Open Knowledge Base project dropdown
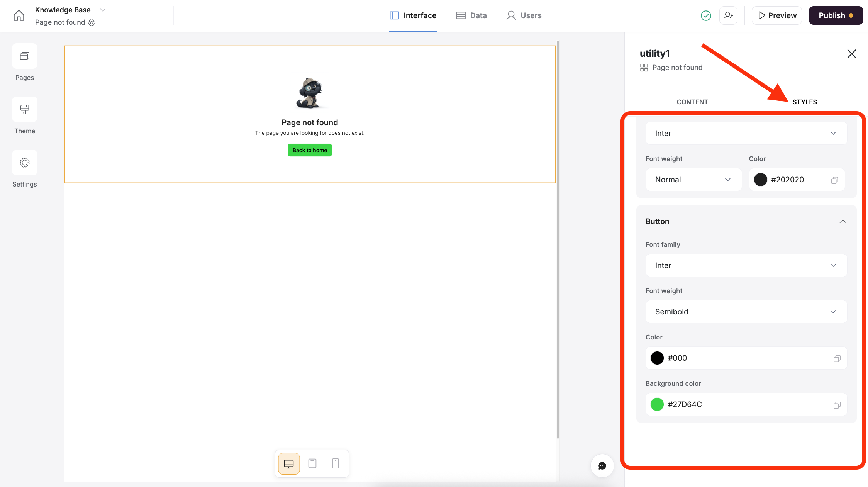This screenshot has width=868, height=487. coord(103,10)
